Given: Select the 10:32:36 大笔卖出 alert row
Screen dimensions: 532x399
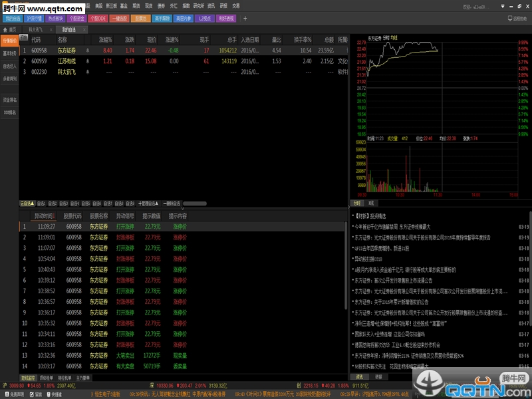Looking at the screenshot, I should (x=182, y=356).
